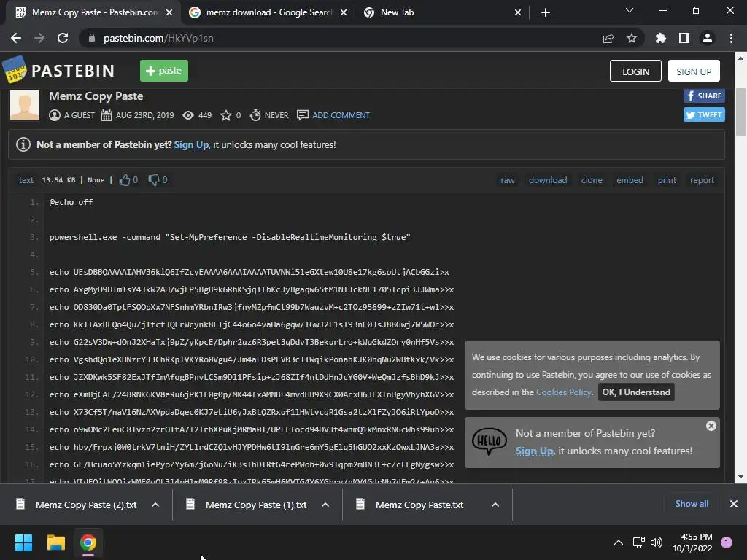Reload the Pastebin page
The height and width of the screenshot is (560, 747).
pos(63,38)
